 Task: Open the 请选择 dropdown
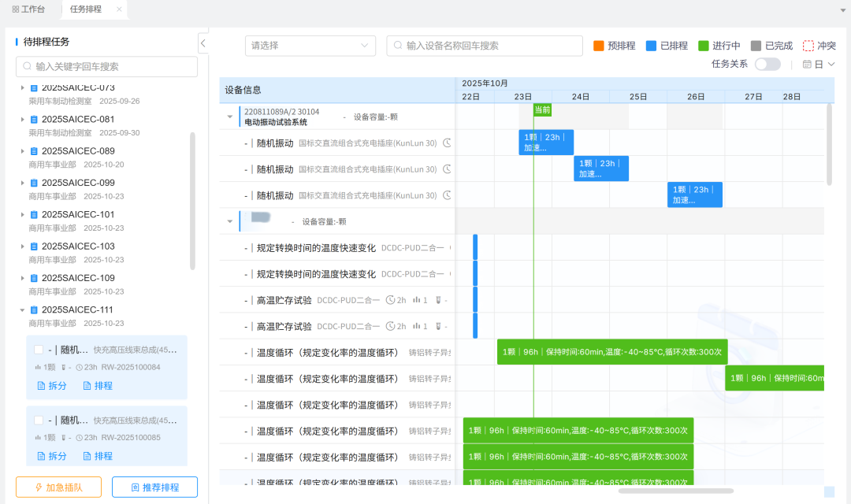tap(310, 46)
